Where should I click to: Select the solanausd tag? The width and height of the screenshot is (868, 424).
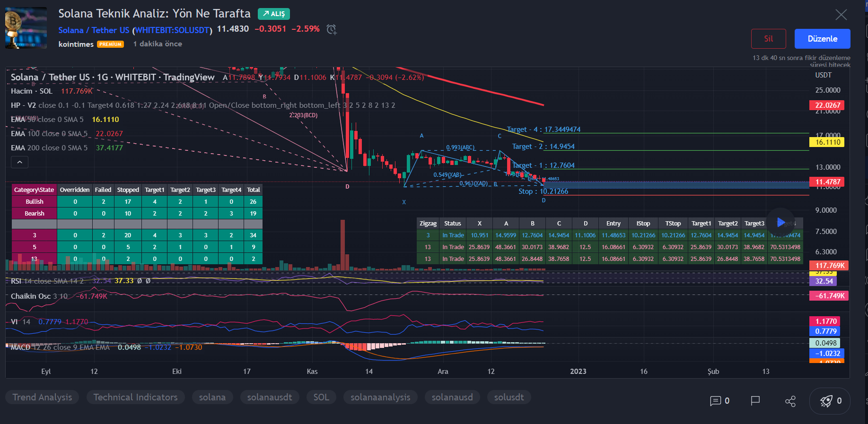click(x=452, y=397)
